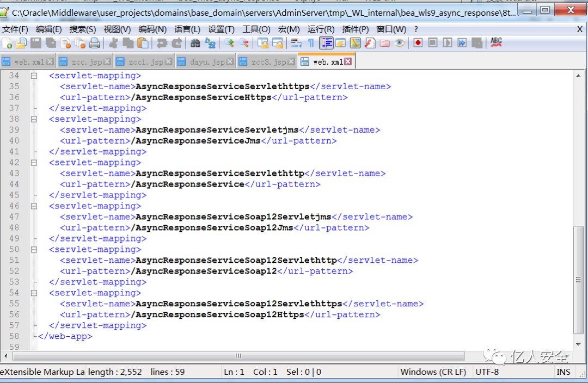Close the dayu.jsp tab
This screenshot has height=383, width=588.
pos(230,62)
